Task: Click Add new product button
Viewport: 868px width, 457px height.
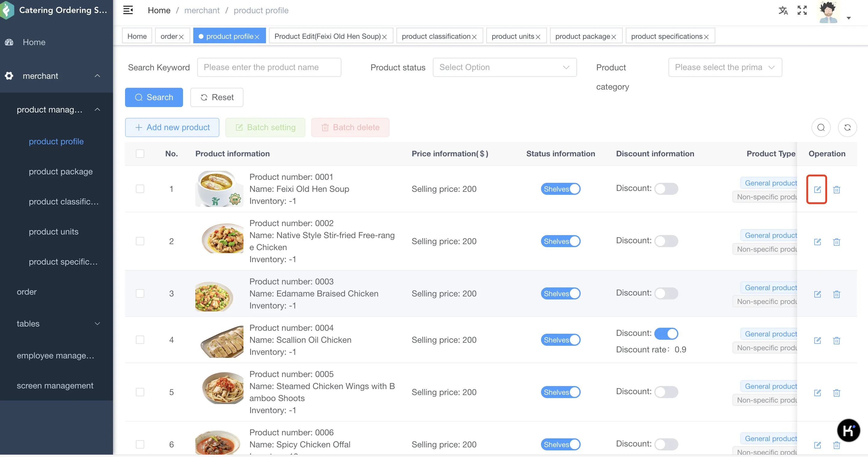Action: tap(172, 127)
